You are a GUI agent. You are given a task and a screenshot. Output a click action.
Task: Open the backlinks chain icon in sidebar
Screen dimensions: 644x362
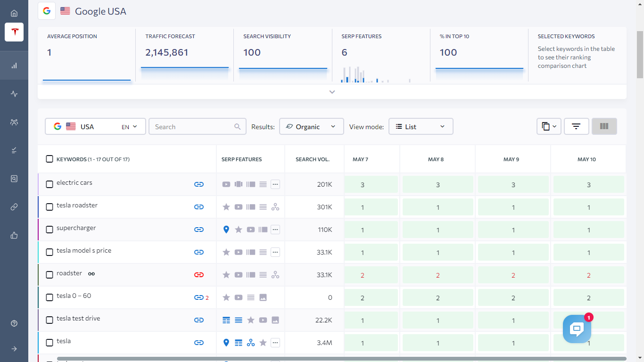click(x=14, y=207)
